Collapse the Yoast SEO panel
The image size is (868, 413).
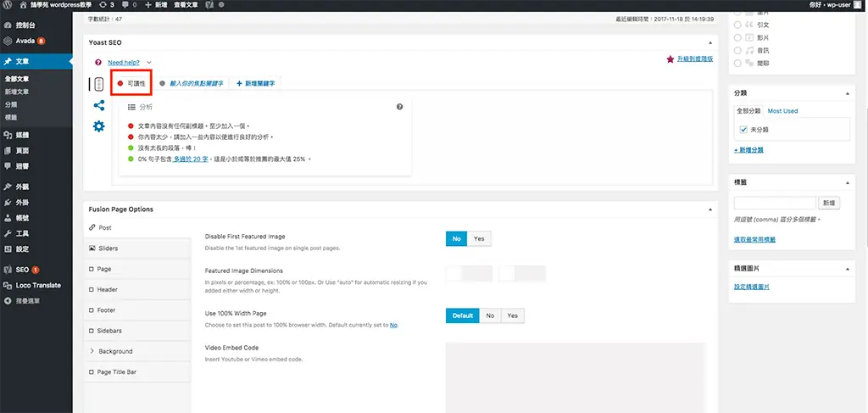tap(710, 42)
